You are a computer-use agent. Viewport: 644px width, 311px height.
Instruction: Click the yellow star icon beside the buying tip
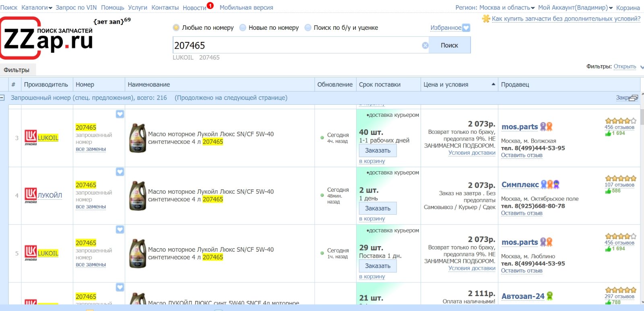click(486, 19)
